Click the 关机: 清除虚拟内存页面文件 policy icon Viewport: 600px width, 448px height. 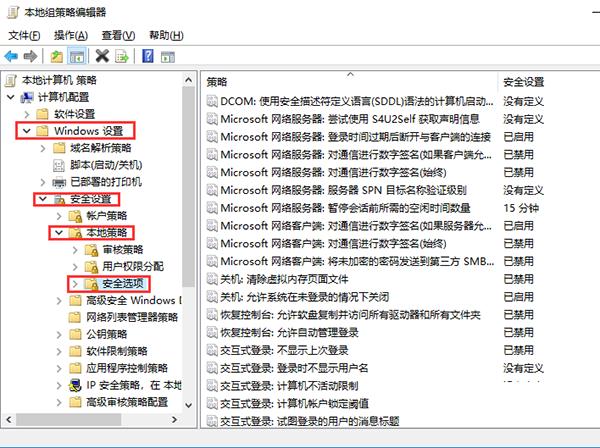coord(212,279)
